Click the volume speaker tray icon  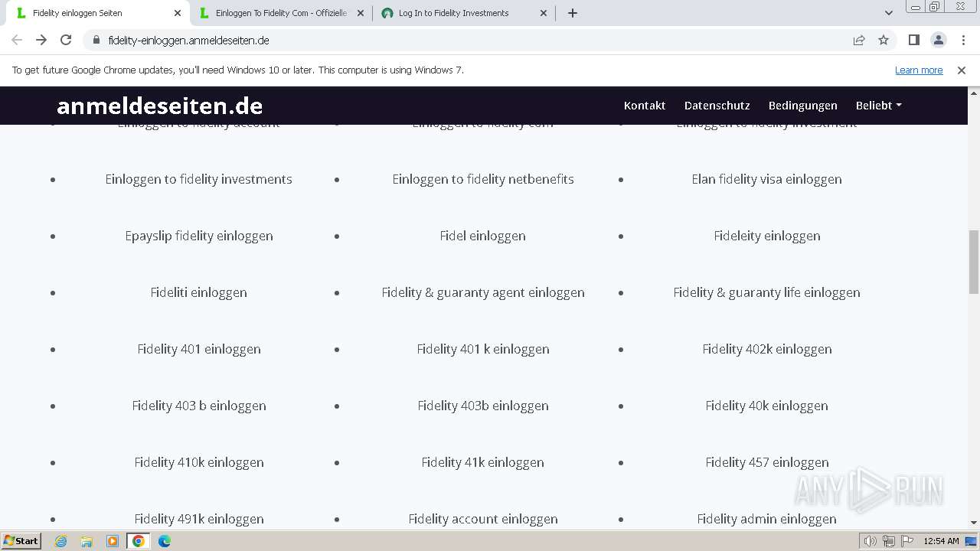871,541
